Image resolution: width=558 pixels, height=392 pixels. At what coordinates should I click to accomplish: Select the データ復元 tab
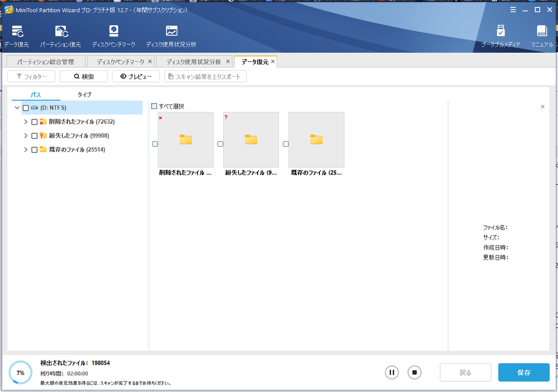(255, 62)
